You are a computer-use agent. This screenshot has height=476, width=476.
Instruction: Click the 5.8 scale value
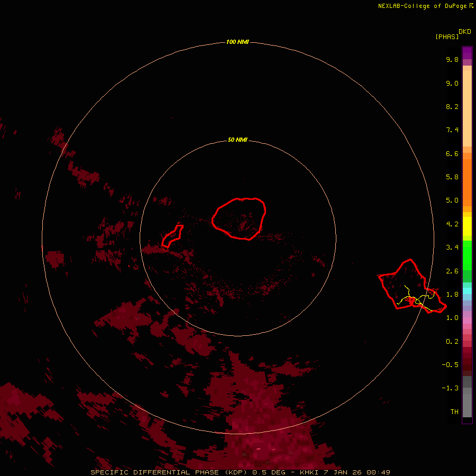[452, 177]
